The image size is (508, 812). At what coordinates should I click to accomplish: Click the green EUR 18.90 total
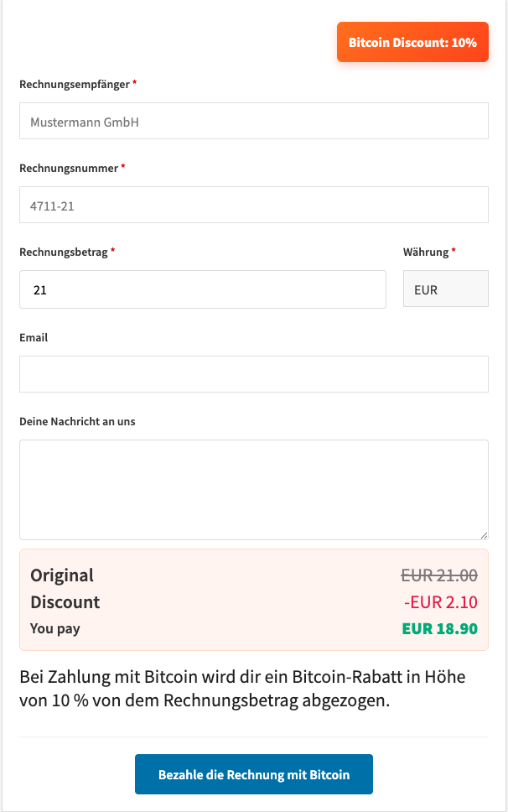coord(439,628)
